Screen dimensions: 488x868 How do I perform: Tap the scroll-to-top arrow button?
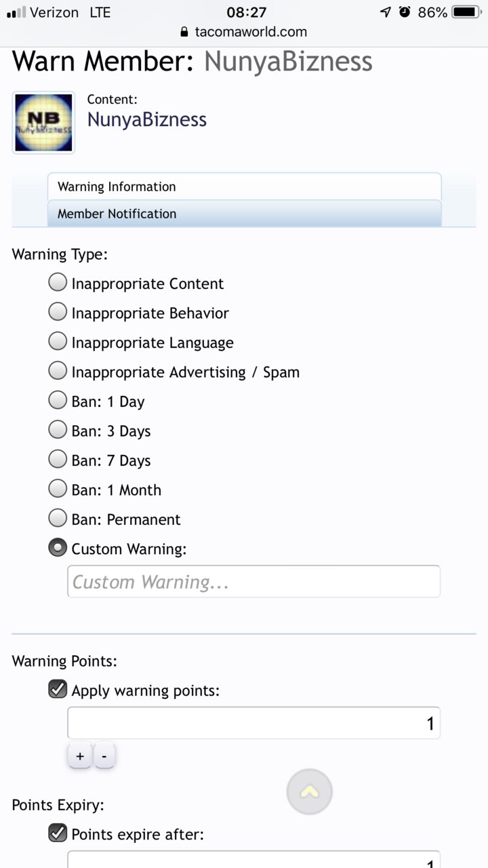[310, 791]
